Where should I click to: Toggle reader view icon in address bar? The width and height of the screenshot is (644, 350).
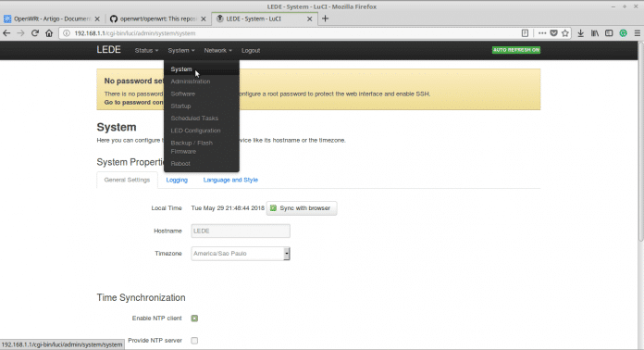[x=525, y=33]
